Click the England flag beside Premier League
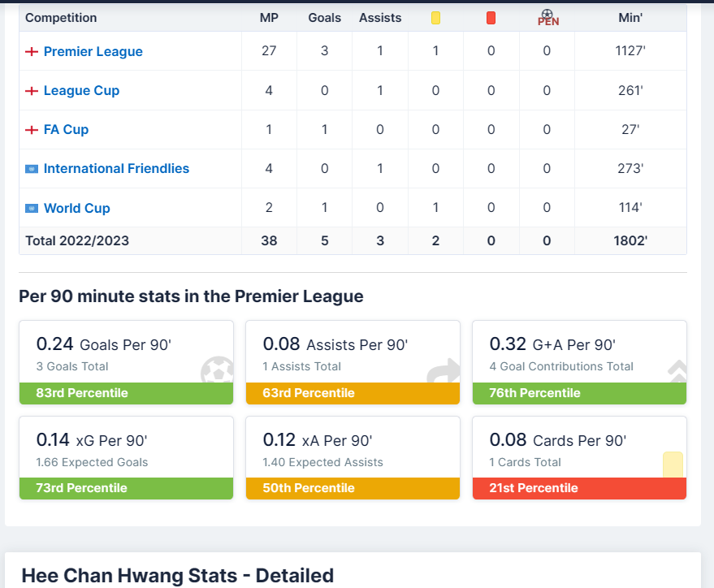This screenshot has width=714, height=588. click(x=32, y=52)
